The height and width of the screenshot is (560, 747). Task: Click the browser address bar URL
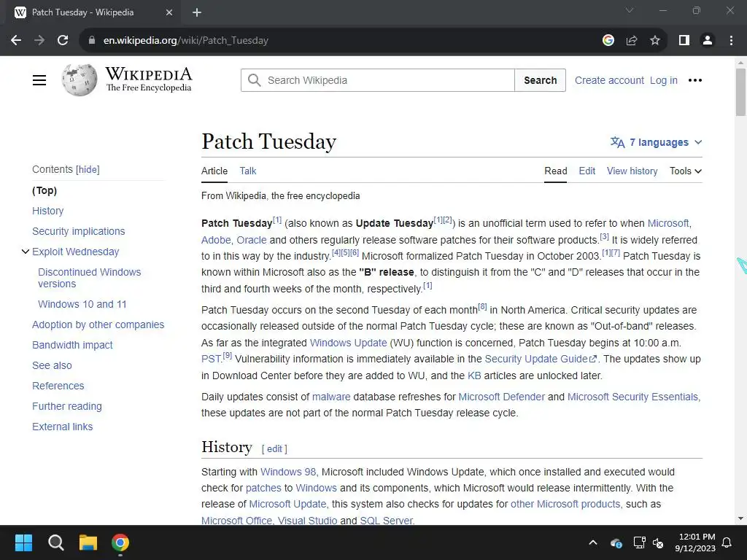click(186, 41)
